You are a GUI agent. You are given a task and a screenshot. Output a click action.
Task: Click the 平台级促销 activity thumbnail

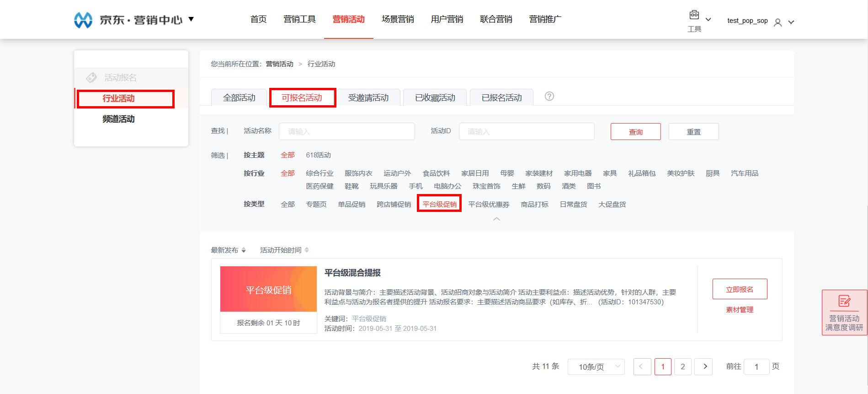[x=268, y=289]
